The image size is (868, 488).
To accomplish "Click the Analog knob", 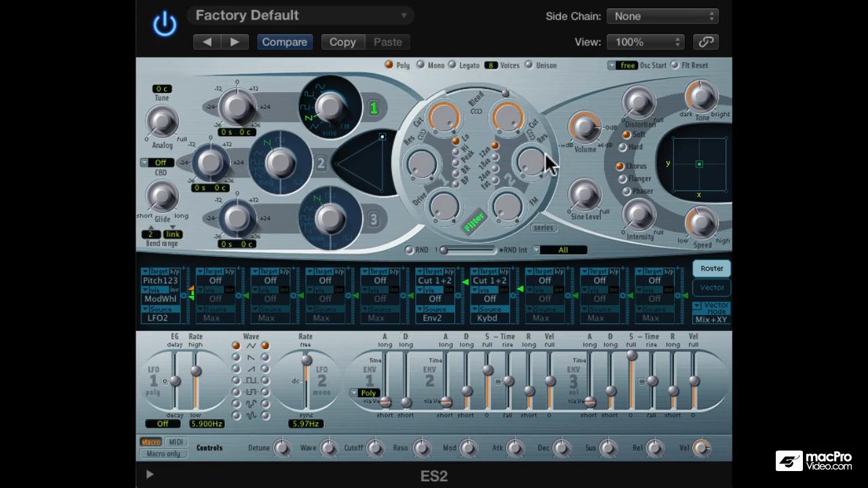I will tap(161, 122).
